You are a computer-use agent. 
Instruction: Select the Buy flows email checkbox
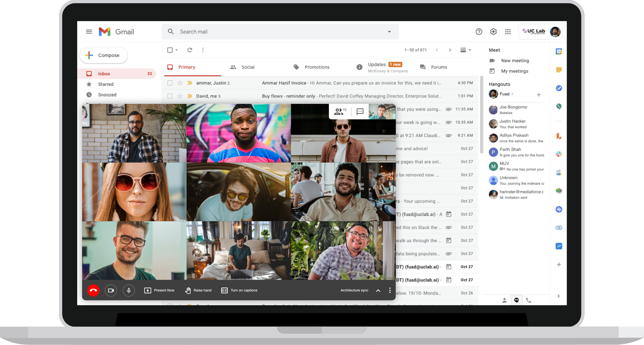tap(170, 96)
